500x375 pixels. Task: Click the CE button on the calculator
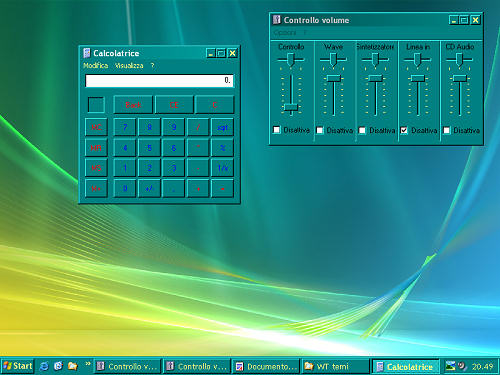[174, 105]
